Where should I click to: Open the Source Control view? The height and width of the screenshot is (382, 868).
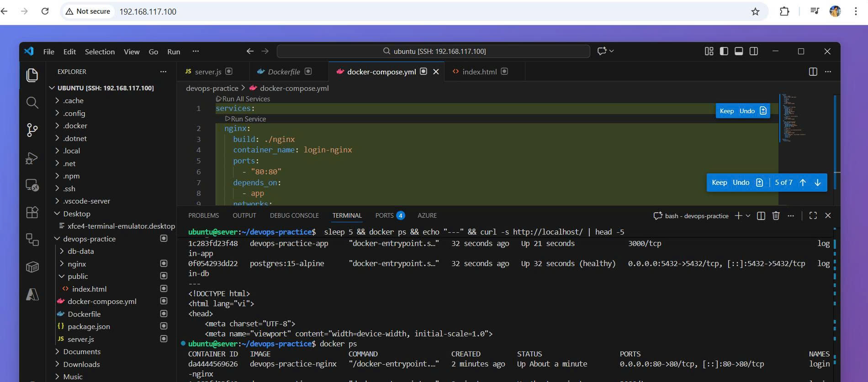click(x=32, y=130)
